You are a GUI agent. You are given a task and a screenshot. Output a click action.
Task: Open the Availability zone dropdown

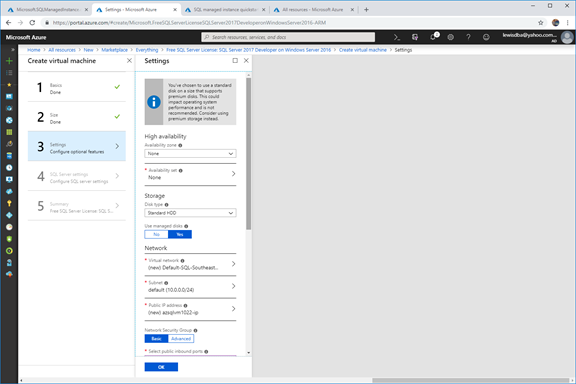tap(190, 154)
